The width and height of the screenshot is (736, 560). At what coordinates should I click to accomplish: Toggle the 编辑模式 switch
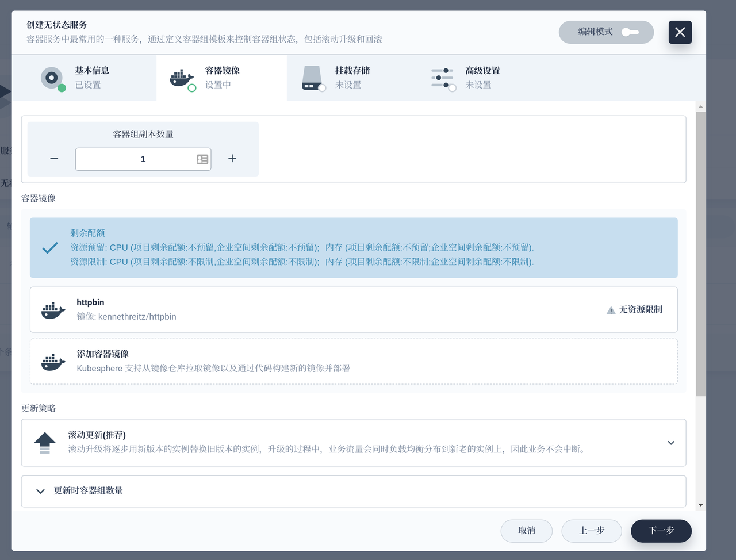[606, 32]
